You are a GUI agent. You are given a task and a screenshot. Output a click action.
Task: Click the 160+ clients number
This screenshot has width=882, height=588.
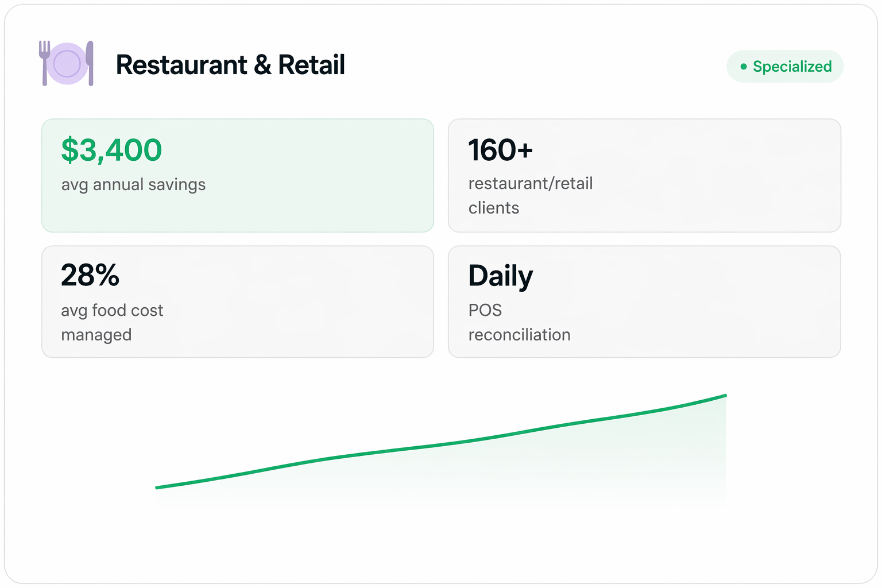pos(500,150)
